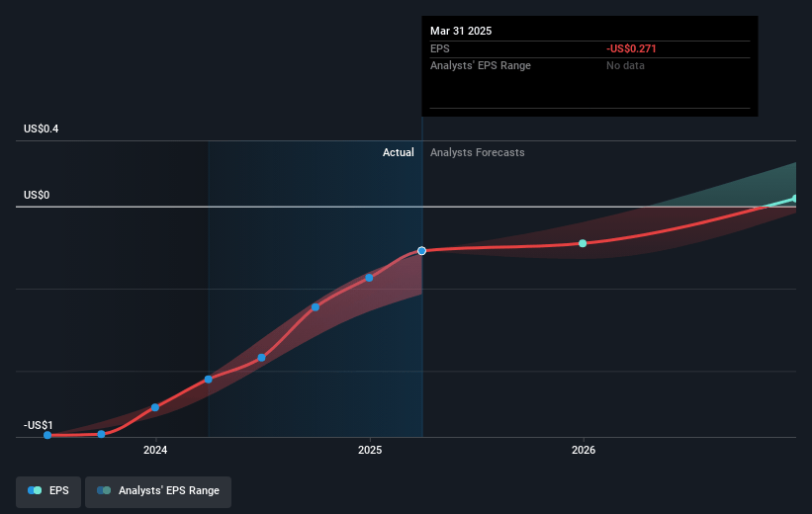Toggle the EPS legend series
Image resolution: width=812 pixels, height=514 pixels.
(48, 491)
